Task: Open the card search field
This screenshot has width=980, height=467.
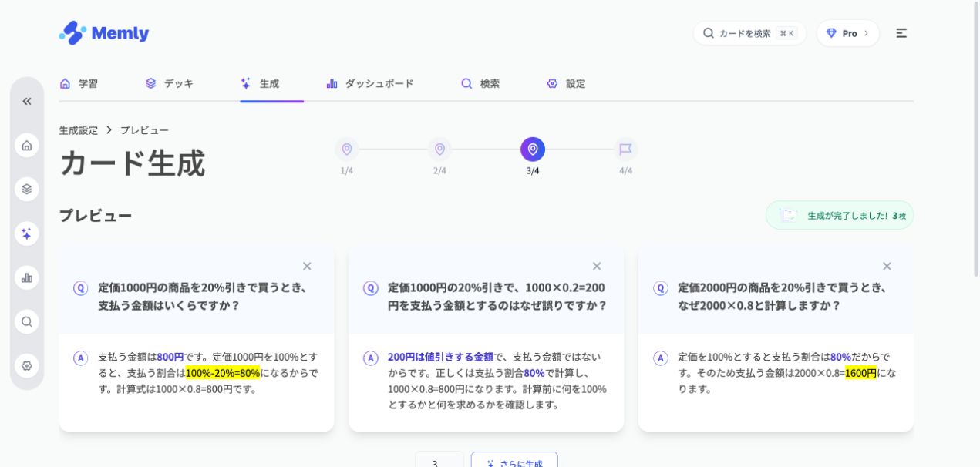Action: pos(749,33)
